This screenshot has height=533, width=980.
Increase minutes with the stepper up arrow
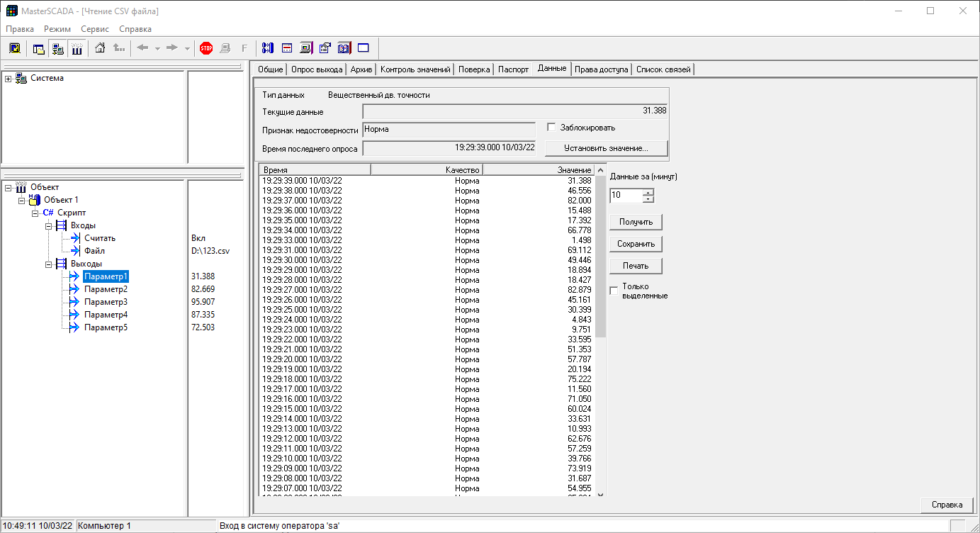[x=648, y=191]
